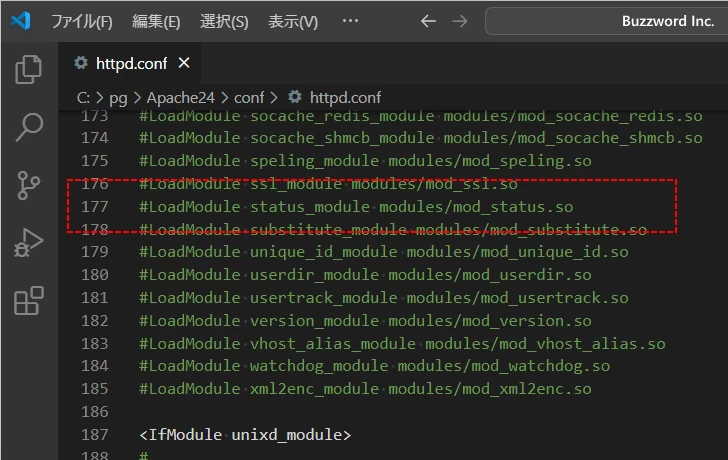Click the Apache24 breadcrumb segment
The height and width of the screenshot is (460, 728).
(x=181, y=98)
